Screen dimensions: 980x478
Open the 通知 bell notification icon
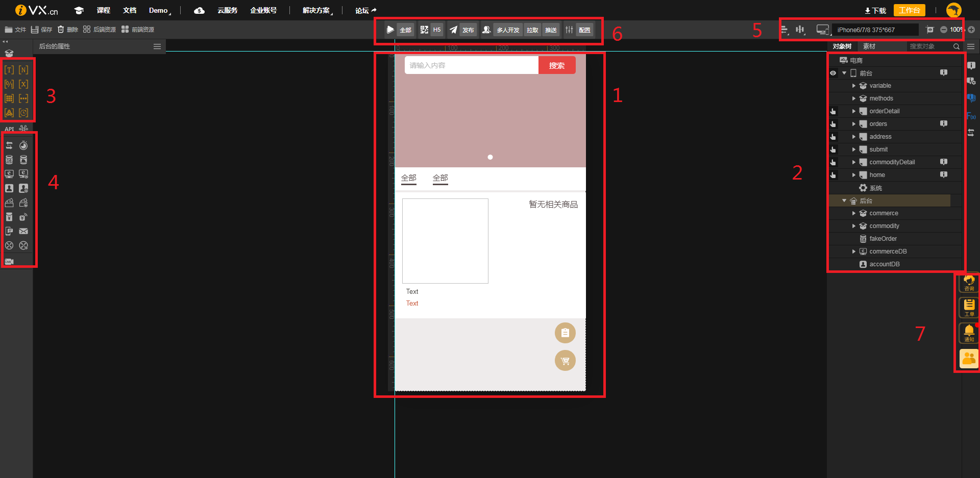click(969, 333)
